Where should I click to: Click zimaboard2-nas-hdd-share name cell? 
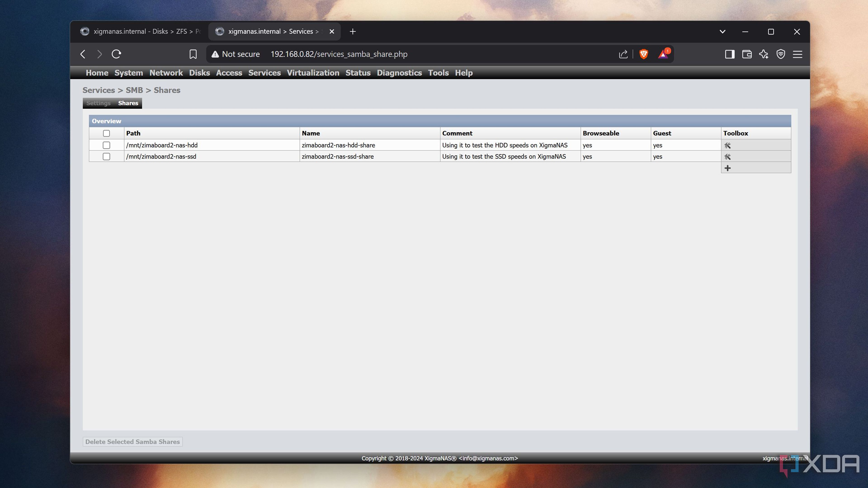tap(370, 145)
